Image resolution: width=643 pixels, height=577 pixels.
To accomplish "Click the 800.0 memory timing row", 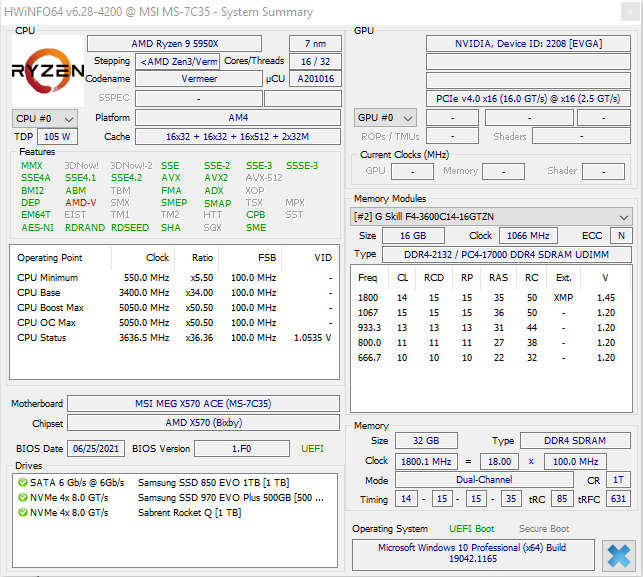I will pos(490,343).
